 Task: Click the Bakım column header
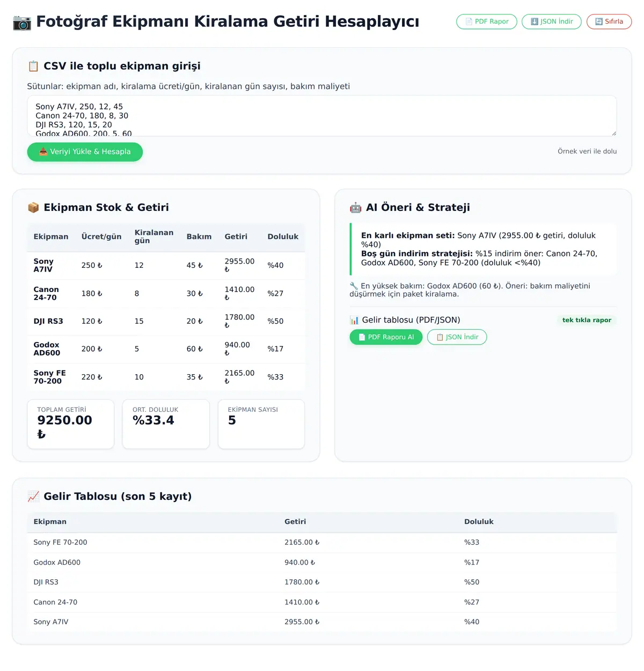point(199,237)
